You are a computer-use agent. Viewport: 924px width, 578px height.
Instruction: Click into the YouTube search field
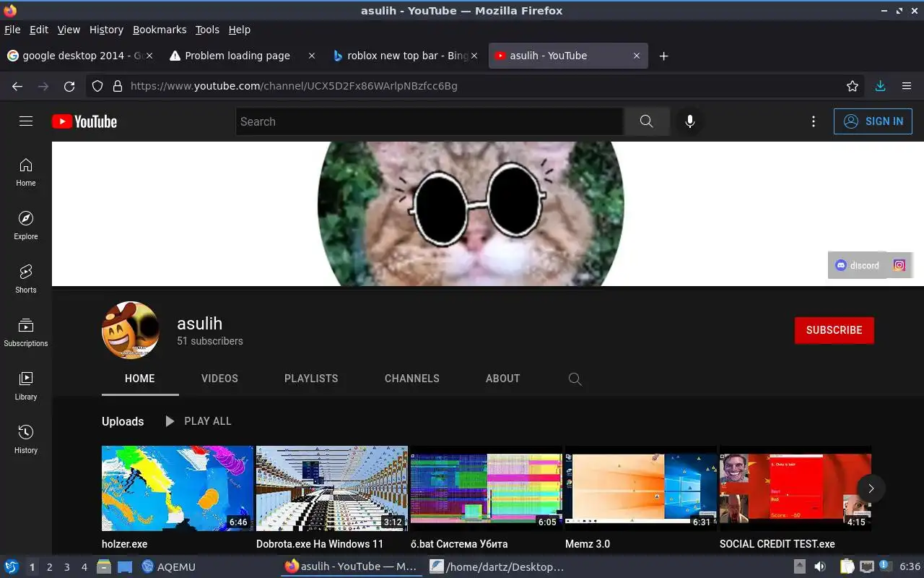430,121
